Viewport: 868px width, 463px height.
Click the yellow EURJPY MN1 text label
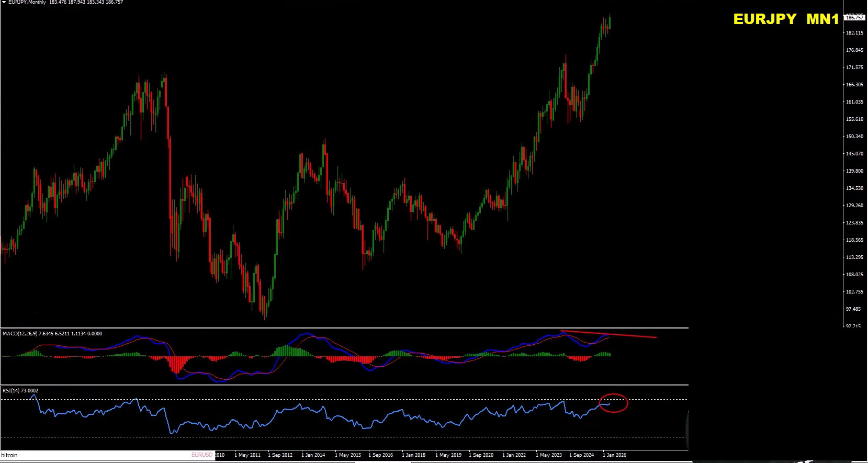coord(785,19)
